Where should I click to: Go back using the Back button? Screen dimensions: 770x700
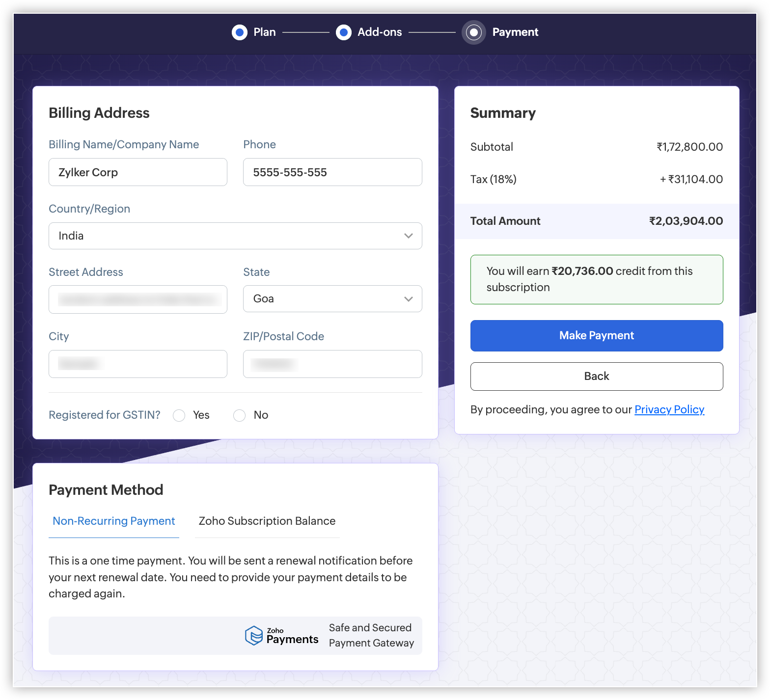[x=596, y=377]
